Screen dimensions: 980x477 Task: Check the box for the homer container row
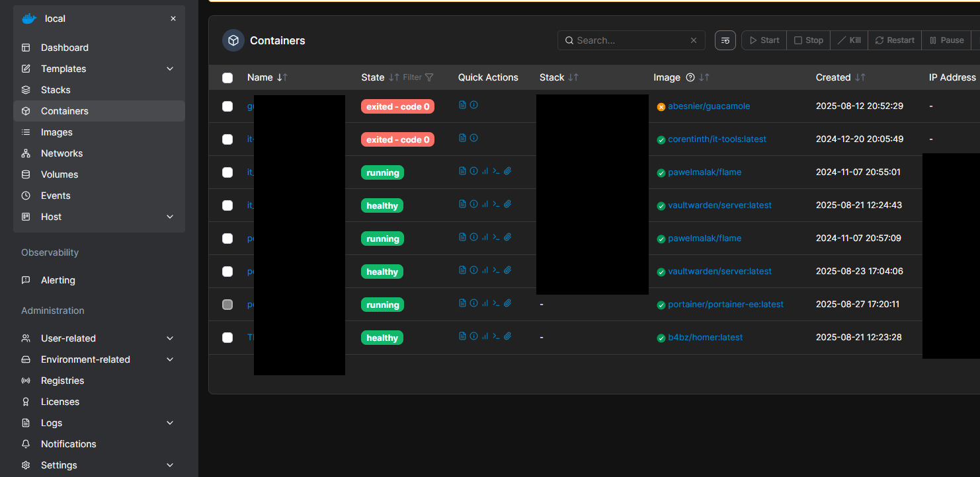click(x=227, y=338)
